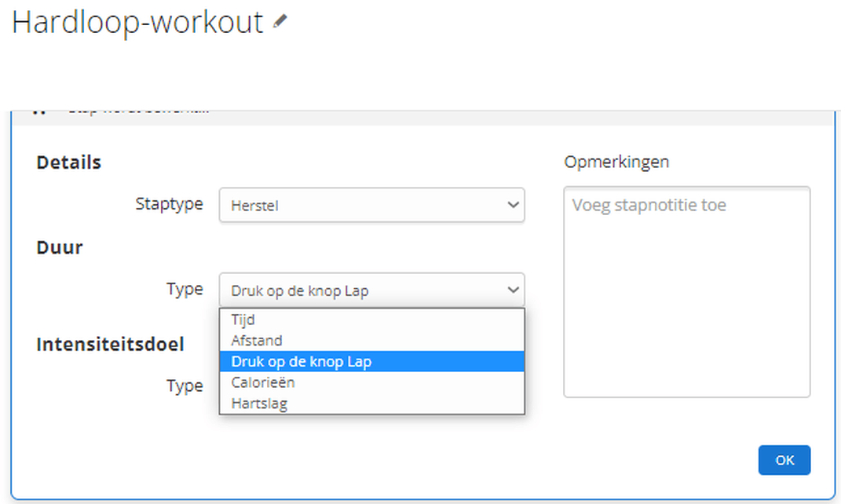Collapse the Duur Type combo box
The width and height of the screenshot is (841, 504).
pyautogui.click(x=371, y=290)
